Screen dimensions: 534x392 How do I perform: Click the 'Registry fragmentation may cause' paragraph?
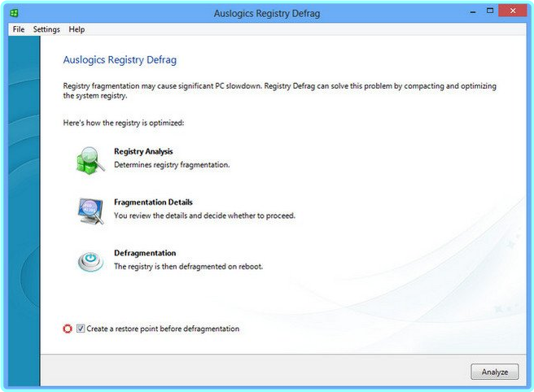[x=279, y=90]
